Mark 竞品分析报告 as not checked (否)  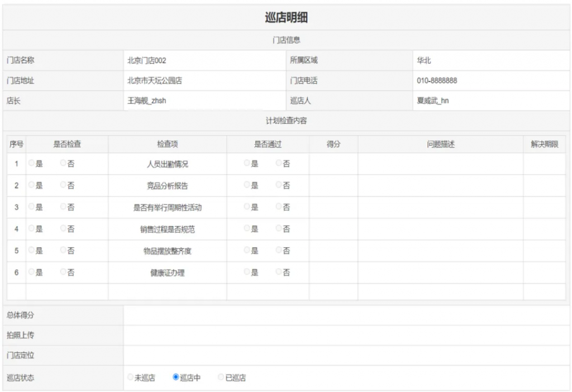(x=63, y=185)
